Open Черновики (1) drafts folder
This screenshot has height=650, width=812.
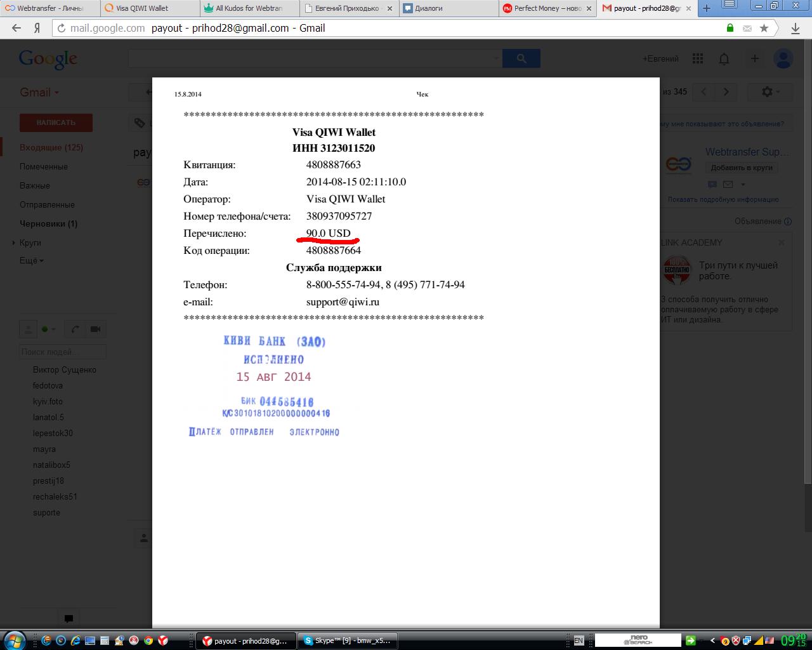point(48,223)
